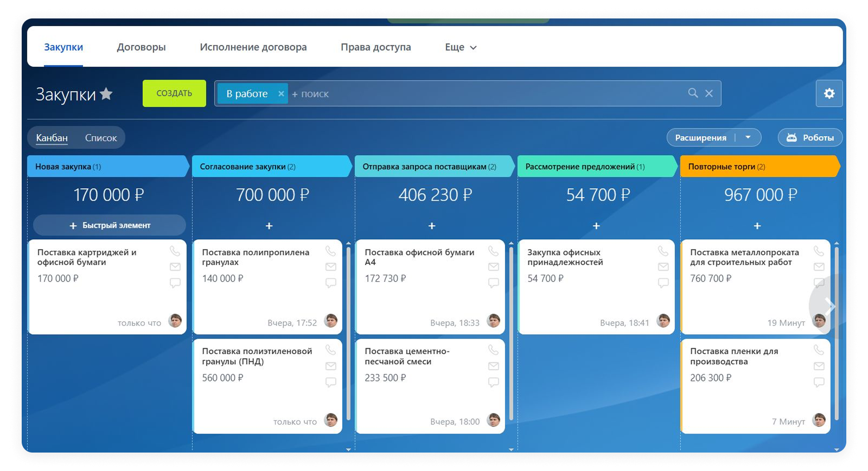Select 'Рассмотрение предложений' green stage header
Screen dimensions: 868x471
coord(597,167)
